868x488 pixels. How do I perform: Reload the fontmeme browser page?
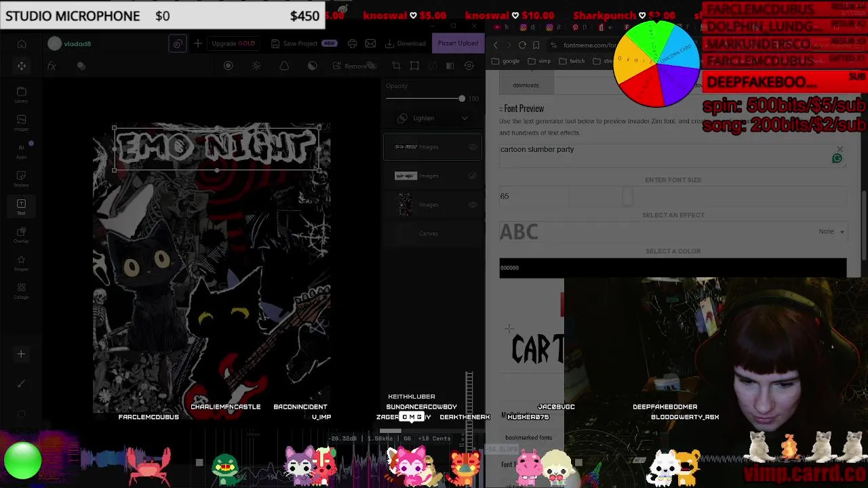(522, 45)
